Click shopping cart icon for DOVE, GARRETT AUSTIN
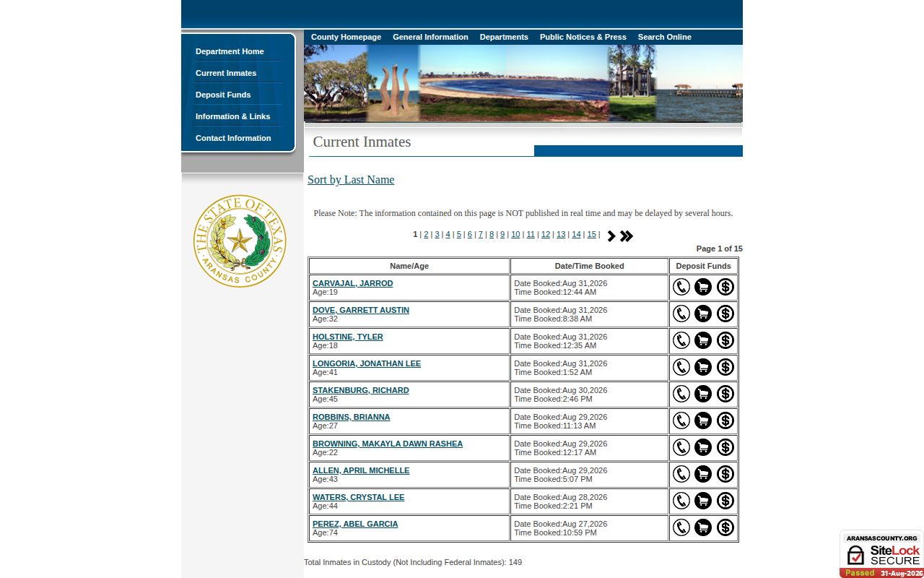Image resolution: width=924 pixels, height=578 pixels. (702, 314)
